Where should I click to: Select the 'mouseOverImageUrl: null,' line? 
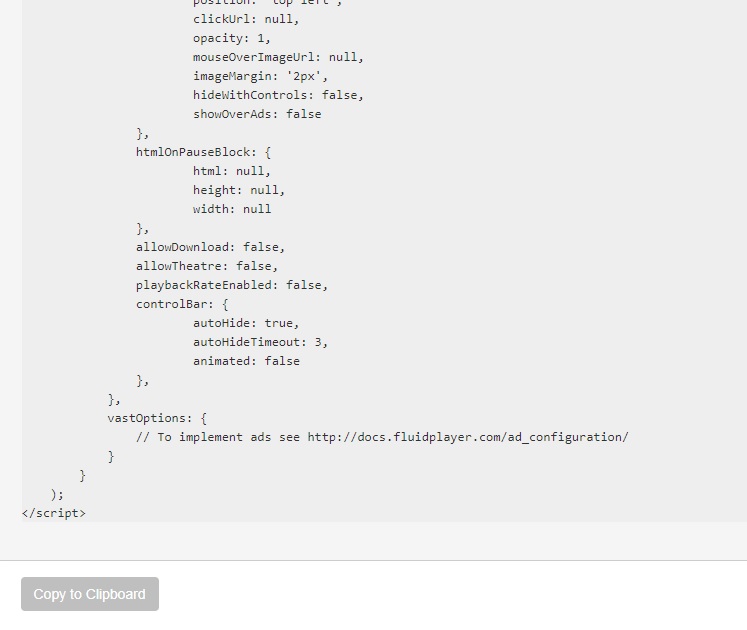[x=278, y=57]
